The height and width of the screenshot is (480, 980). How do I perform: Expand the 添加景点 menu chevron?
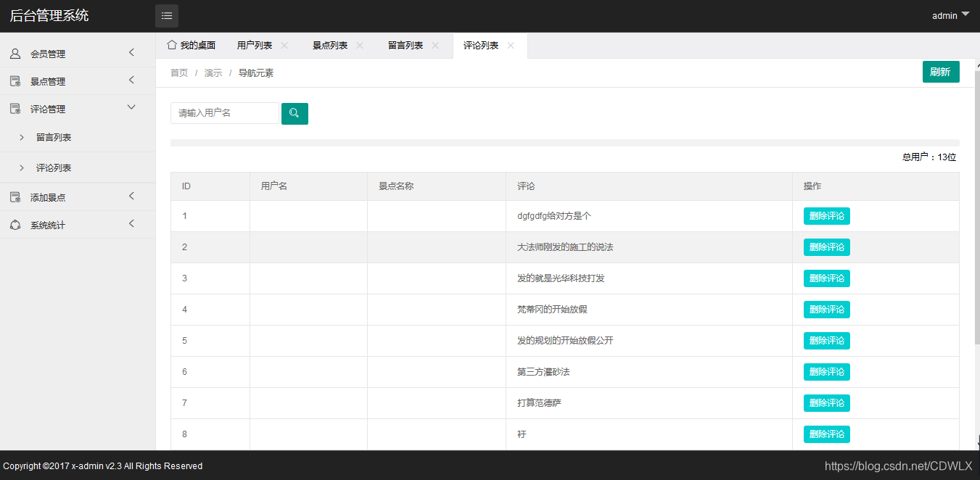(x=131, y=196)
